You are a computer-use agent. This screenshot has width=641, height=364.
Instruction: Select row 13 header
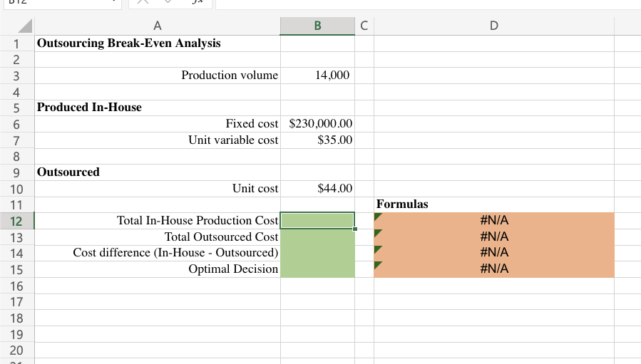click(x=17, y=237)
